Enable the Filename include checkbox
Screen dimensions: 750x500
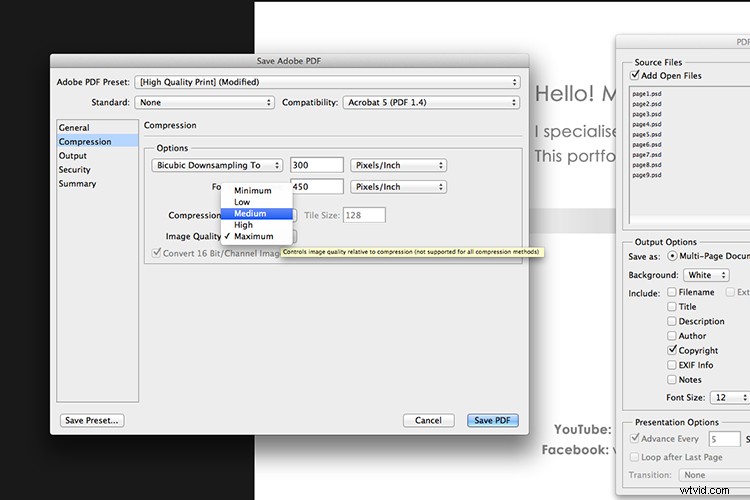point(672,292)
